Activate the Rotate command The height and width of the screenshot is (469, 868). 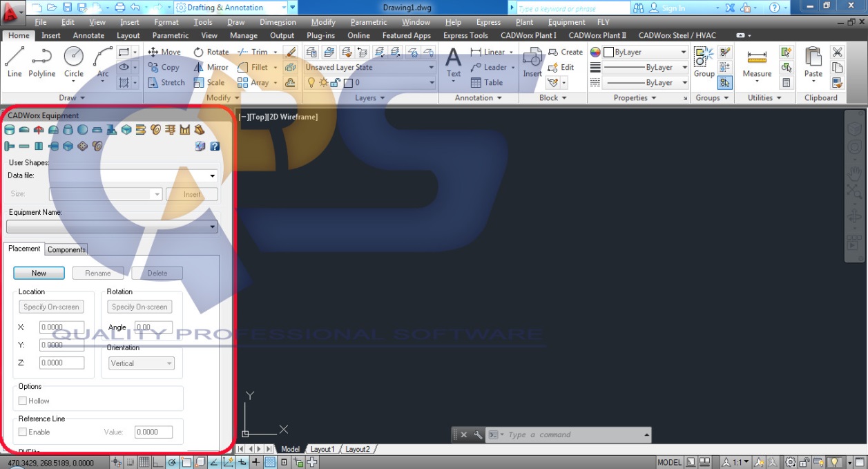click(x=211, y=52)
